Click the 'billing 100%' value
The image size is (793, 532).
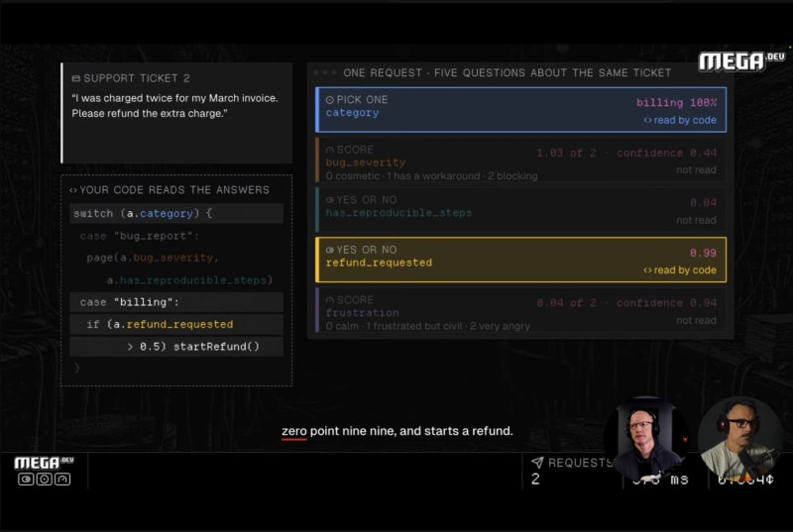[676, 103]
